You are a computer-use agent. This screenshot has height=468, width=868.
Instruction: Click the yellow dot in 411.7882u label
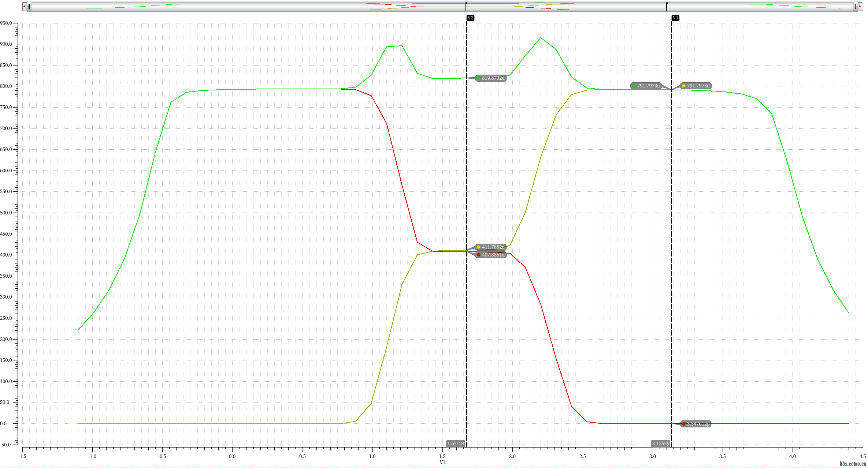479,247
